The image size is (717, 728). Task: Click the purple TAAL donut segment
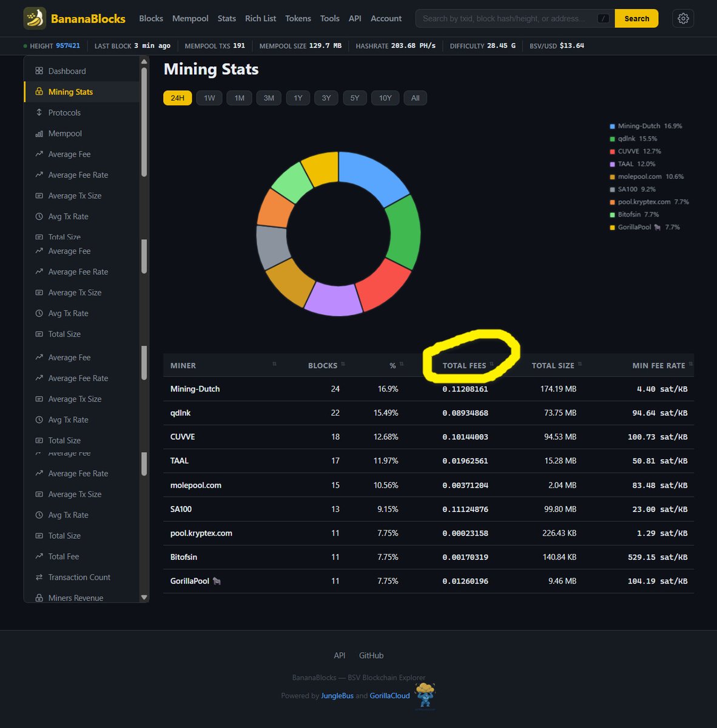pos(334,300)
